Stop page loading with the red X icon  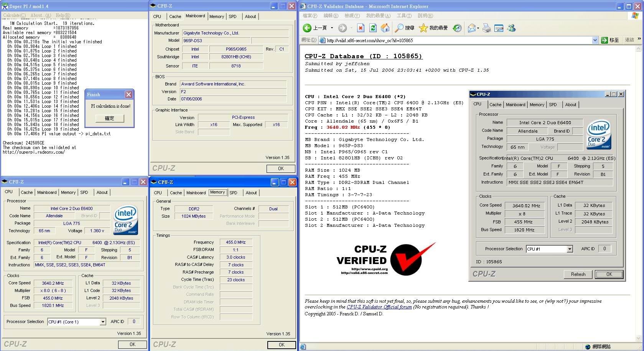tap(361, 28)
